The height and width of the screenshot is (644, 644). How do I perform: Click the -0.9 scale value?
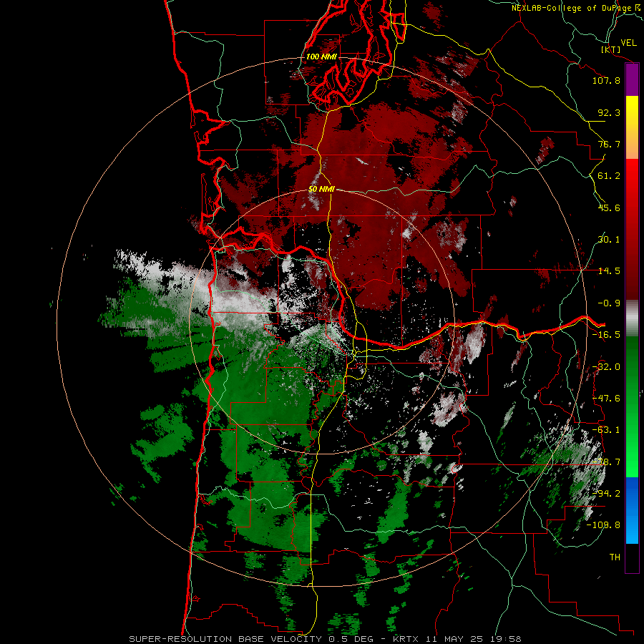click(609, 303)
